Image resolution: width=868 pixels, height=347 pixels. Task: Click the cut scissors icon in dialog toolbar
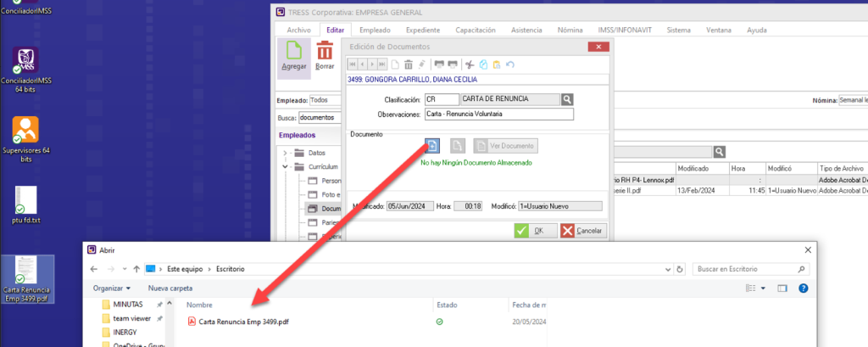tap(470, 64)
